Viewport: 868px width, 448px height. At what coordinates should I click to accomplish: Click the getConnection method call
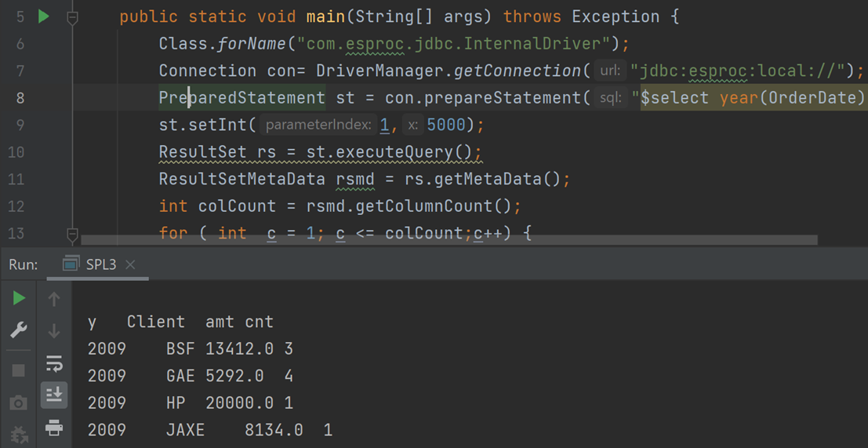[518, 71]
